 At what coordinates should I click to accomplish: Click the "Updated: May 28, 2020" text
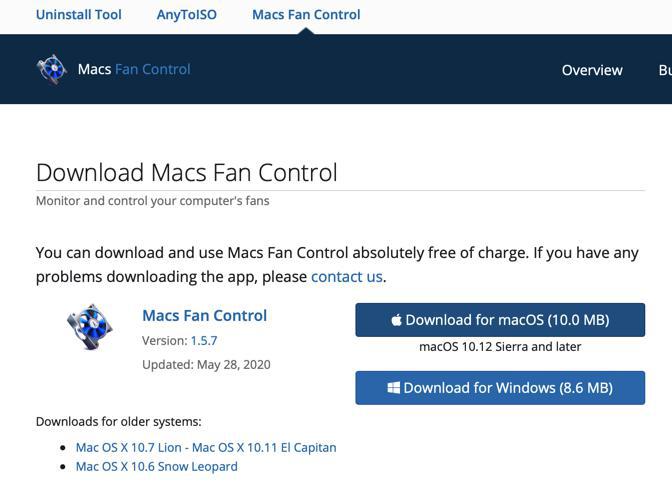click(206, 365)
